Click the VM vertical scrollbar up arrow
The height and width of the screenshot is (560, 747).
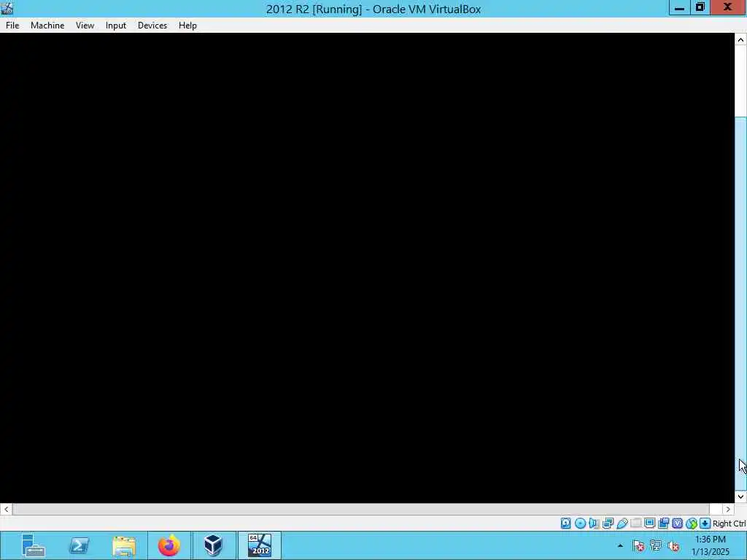(x=740, y=39)
